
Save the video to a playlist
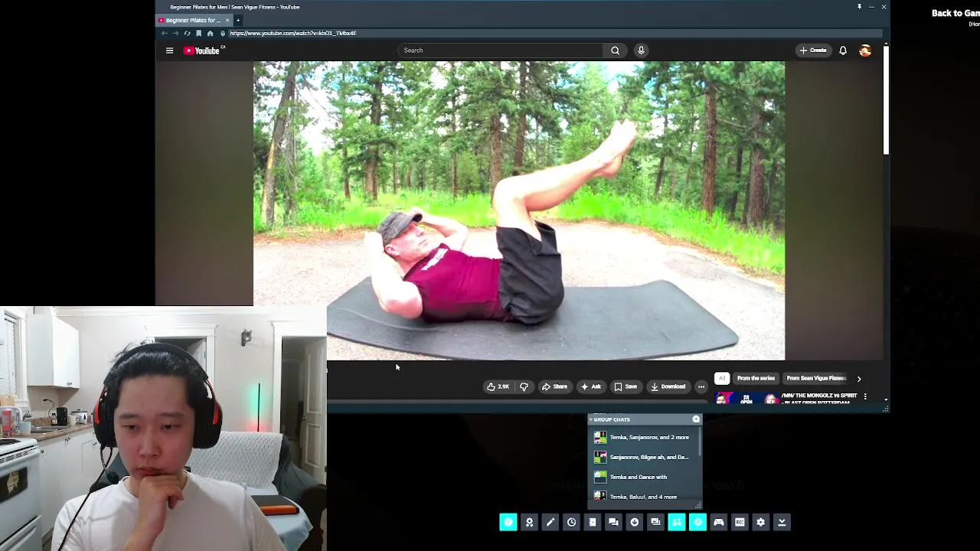coord(626,386)
